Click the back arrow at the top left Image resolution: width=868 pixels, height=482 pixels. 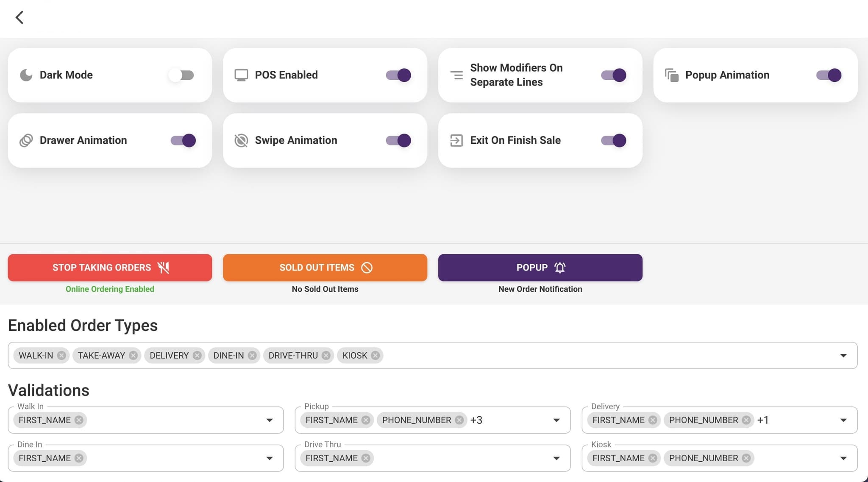19,17
